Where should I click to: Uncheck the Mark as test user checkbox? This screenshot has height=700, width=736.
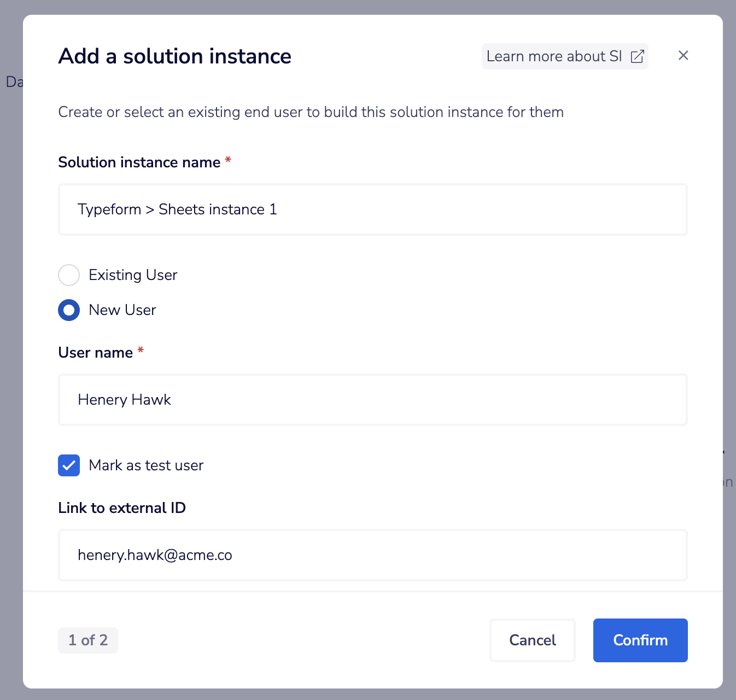(x=69, y=465)
